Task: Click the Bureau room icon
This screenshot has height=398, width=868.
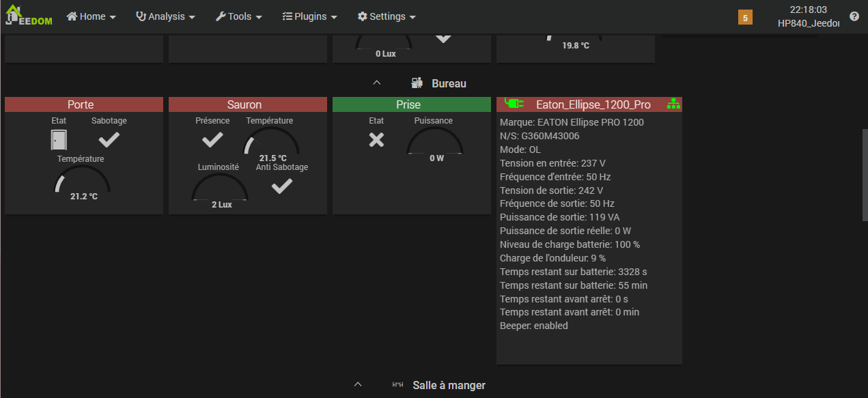Action: click(417, 83)
